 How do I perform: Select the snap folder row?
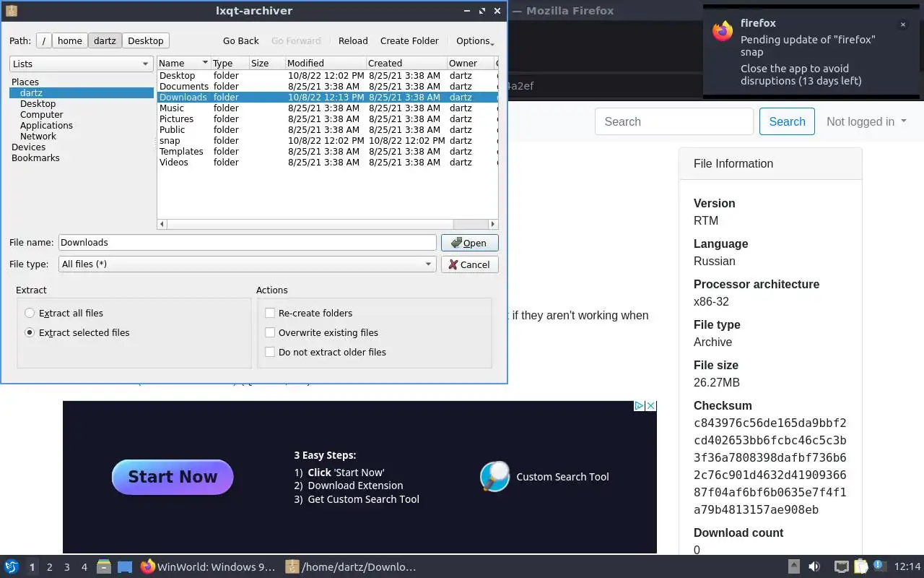pos(327,140)
